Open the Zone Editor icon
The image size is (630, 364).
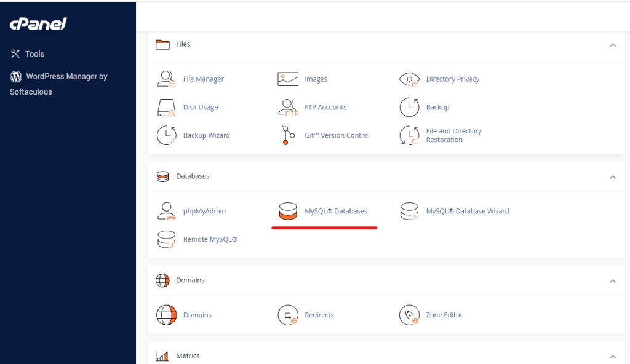[409, 315]
